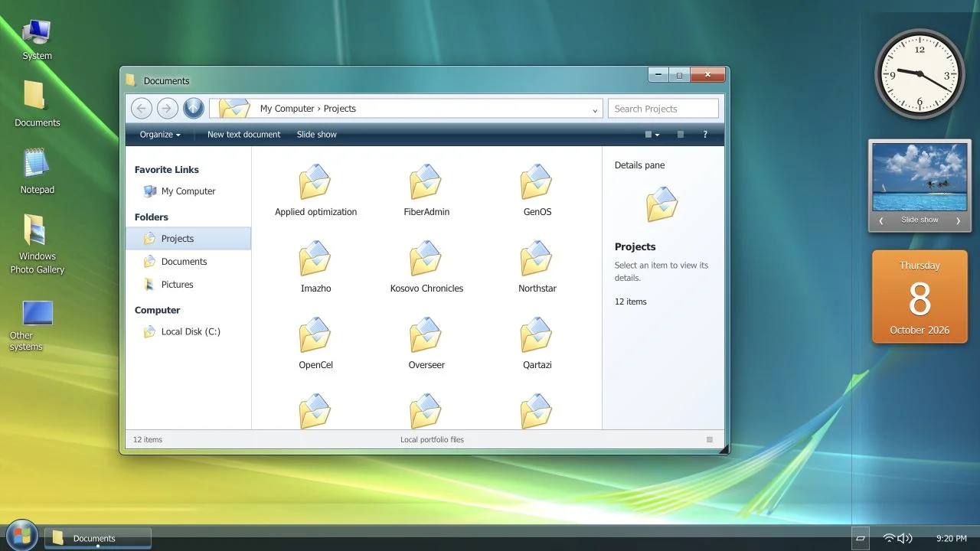Screen dimensions: 980x551
Task: Show next slide in Slide show gadget
Action: (x=958, y=220)
